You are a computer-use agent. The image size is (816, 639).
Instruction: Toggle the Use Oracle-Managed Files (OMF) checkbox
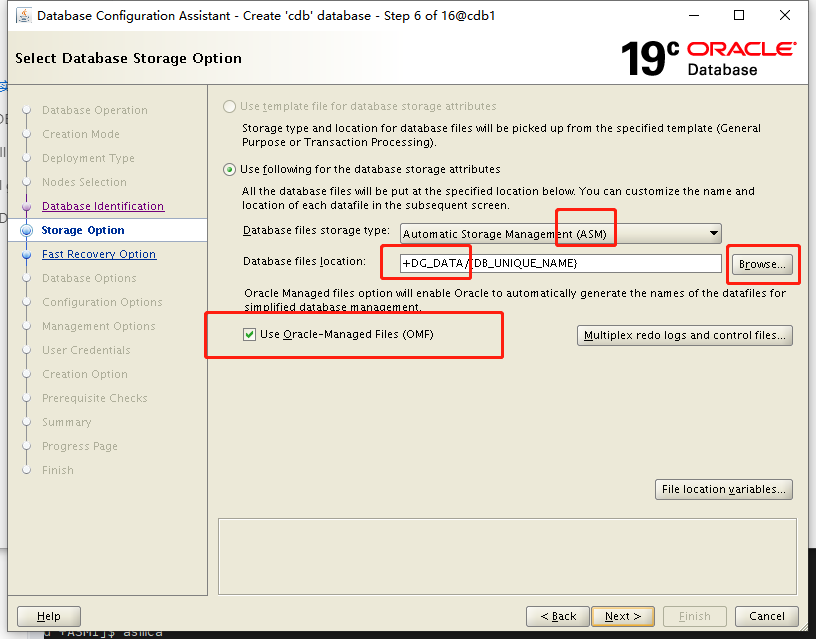249,335
